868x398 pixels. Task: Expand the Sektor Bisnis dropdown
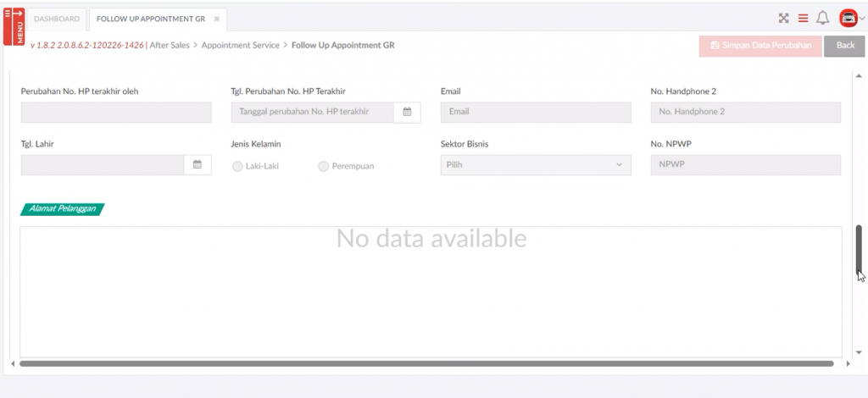tap(536, 165)
